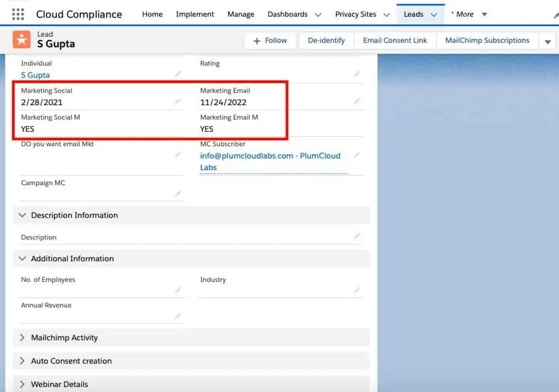Collapse the Description Information section
559x392 pixels.
tap(22, 215)
